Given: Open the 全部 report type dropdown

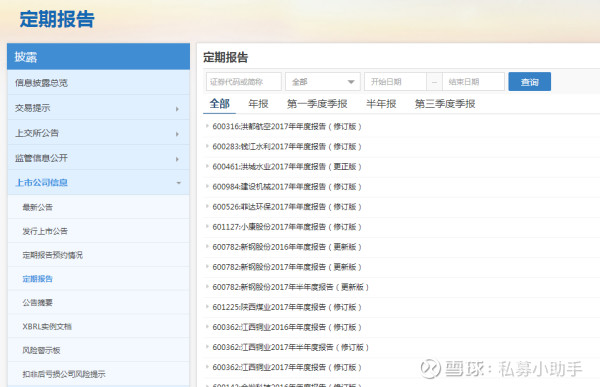Looking at the screenshot, I should (323, 82).
